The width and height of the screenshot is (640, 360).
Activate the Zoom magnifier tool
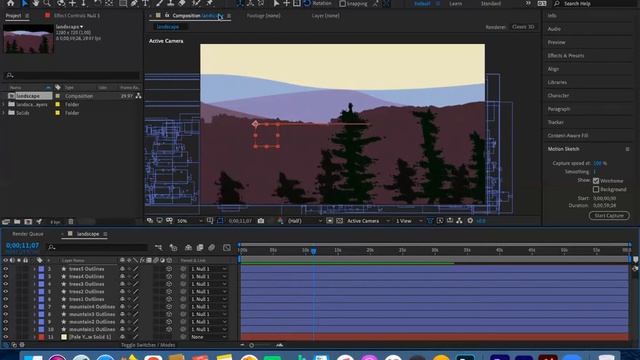point(47,3)
